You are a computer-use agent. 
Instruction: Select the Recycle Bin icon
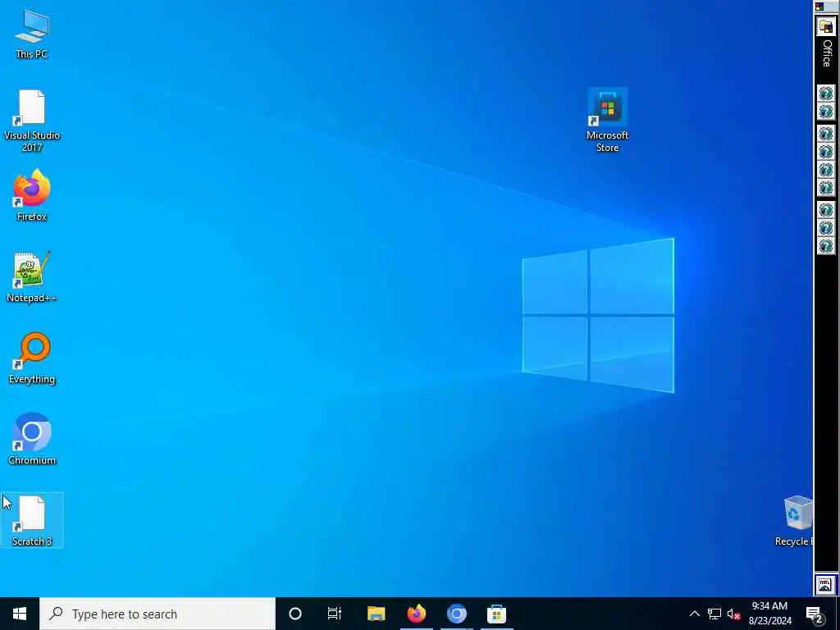[x=795, y=521]
